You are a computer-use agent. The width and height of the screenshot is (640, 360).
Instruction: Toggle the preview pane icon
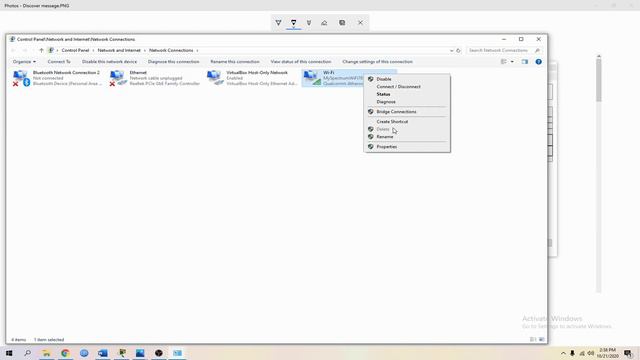coord(524,62)
